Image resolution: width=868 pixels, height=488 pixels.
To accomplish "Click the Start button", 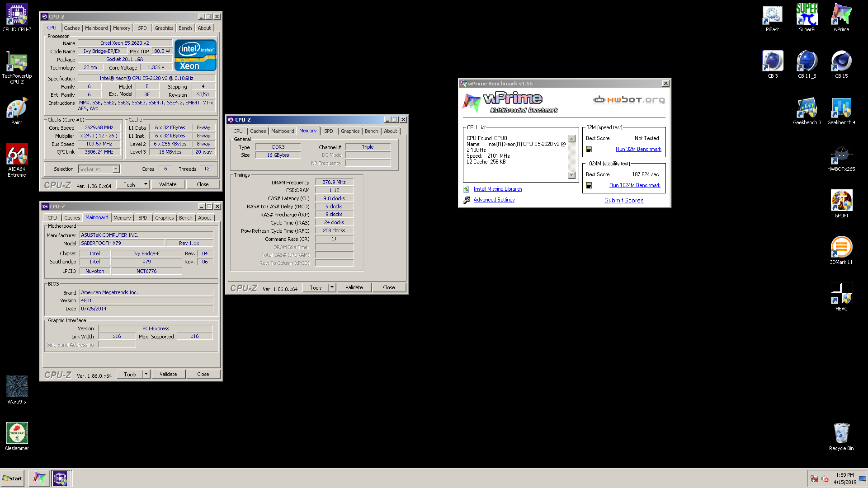I will [13, 478].
